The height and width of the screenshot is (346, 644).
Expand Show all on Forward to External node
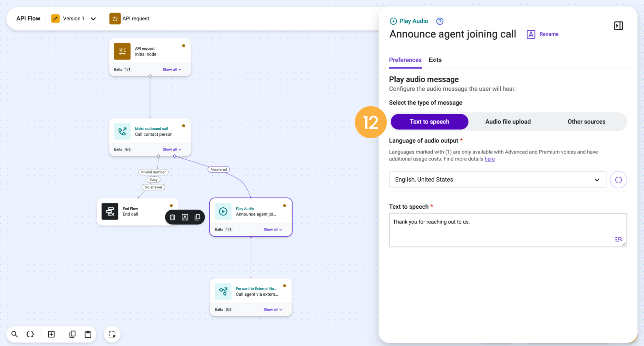[x=273, y=309]
